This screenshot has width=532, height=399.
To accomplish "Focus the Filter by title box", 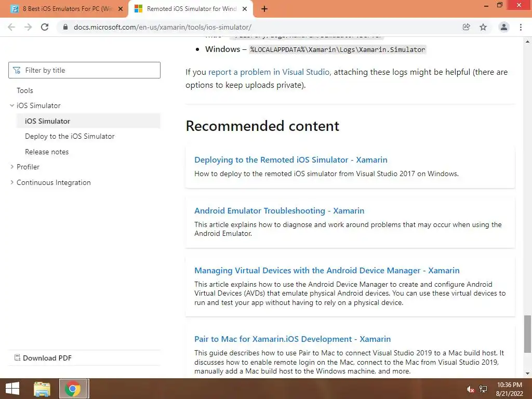I will 85,70.
